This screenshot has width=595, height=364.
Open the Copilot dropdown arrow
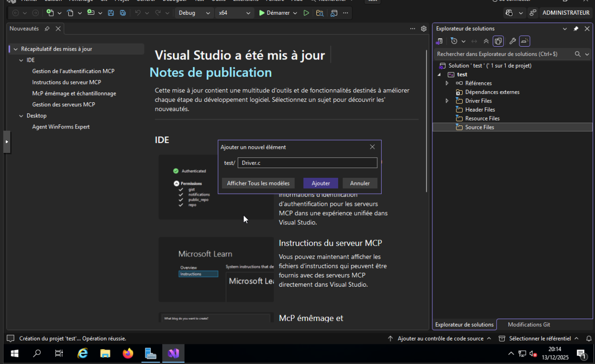(521, 13)
